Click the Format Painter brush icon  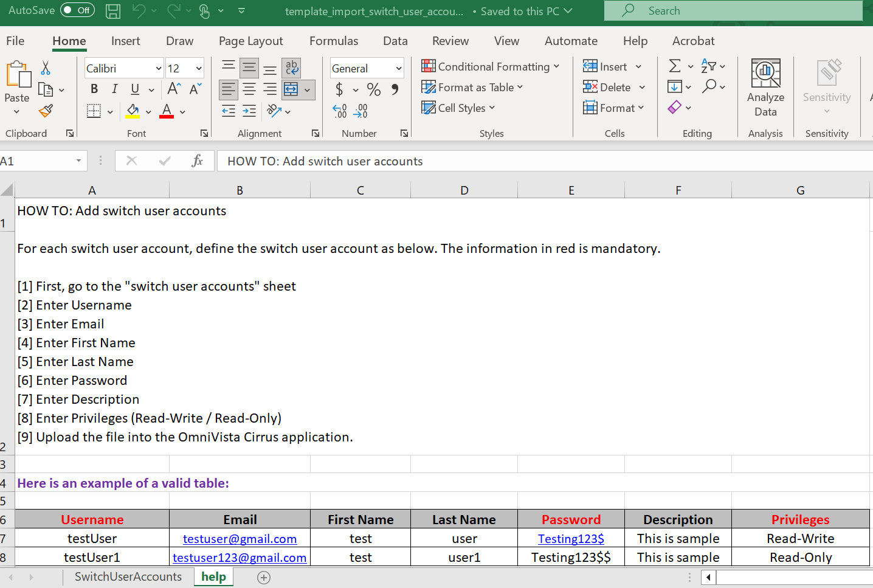pos(46,111)
